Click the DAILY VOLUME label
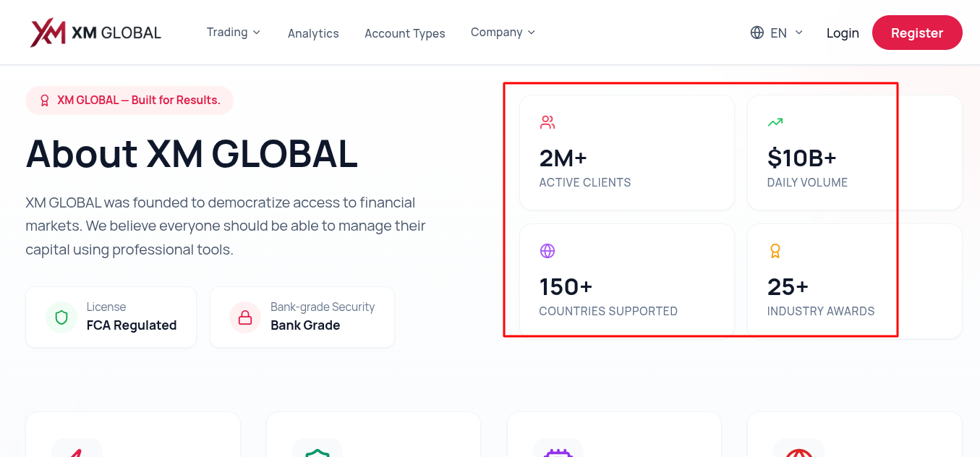980x457 pixels. click(x=807, y=182)
